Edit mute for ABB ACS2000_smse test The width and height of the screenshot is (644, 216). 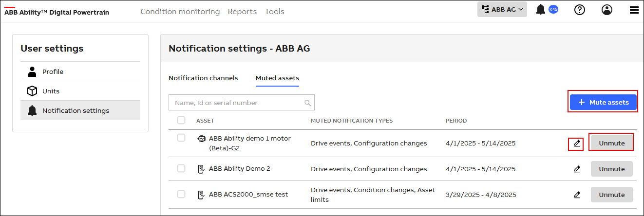pos(577,195)
